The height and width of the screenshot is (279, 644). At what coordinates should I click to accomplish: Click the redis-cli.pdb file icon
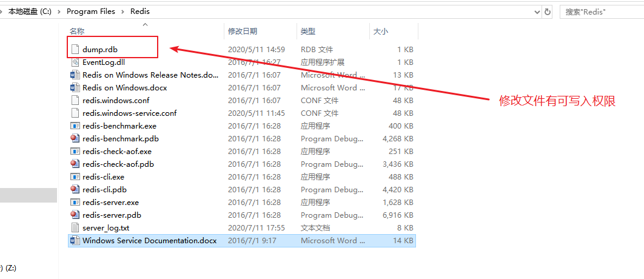(x=75, y=190)
